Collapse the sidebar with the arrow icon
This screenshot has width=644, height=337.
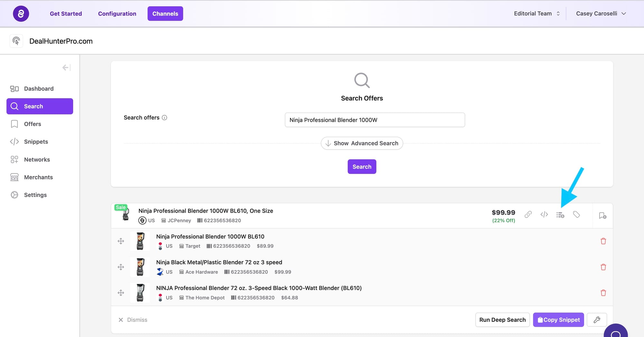(x=66, y=67)
